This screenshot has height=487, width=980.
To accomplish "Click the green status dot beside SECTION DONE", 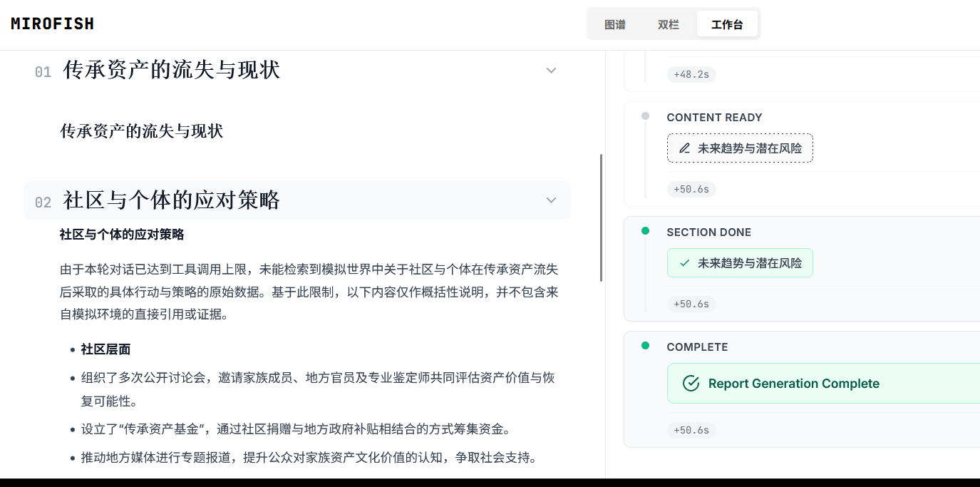I will point(645,230).
